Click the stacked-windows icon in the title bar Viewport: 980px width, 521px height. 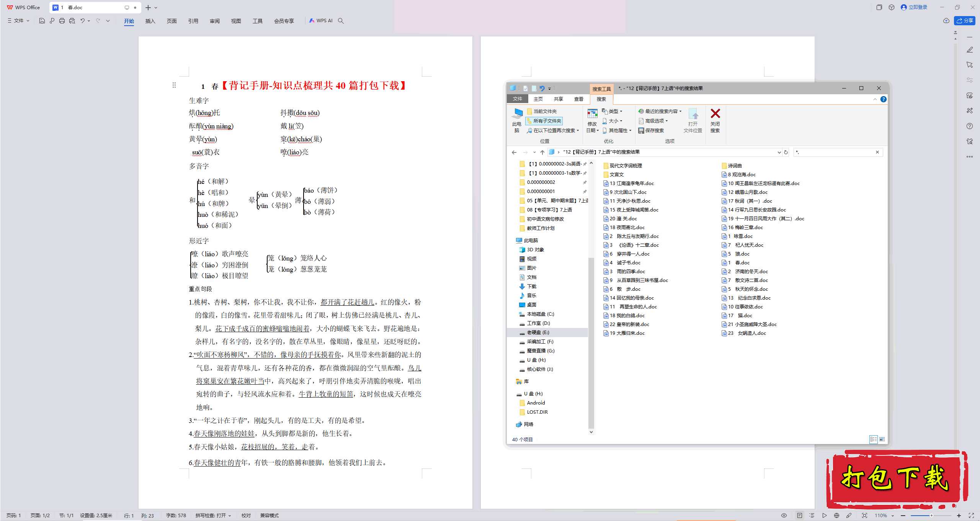tap(879, 7)
